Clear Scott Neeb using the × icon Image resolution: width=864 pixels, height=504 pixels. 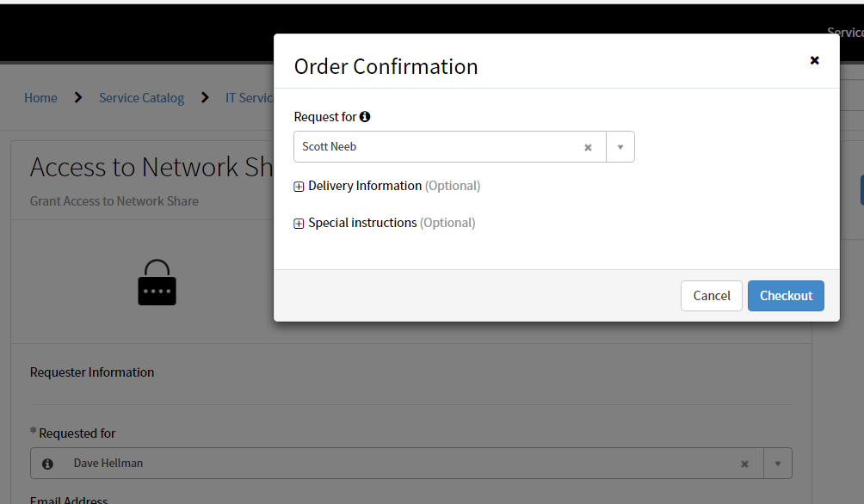[x=588, y=146]
